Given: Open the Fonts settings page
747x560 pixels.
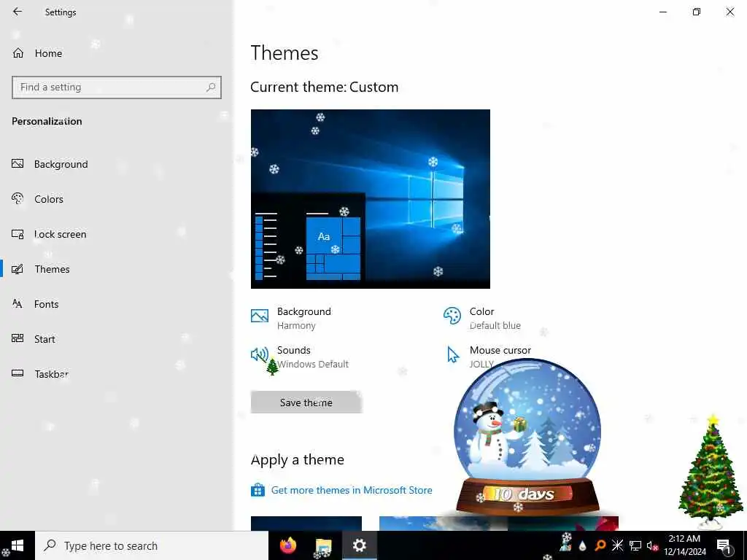Looking at the screenshot, I should (117, 304).
